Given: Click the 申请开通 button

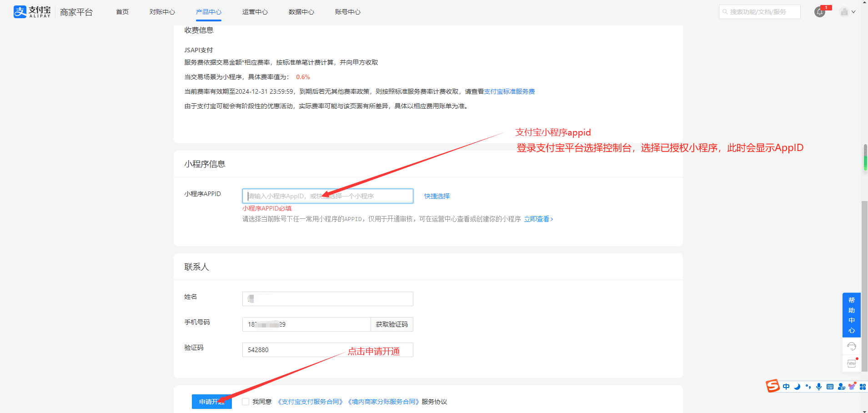Looking at the screenshot, I should click(211, 402).
